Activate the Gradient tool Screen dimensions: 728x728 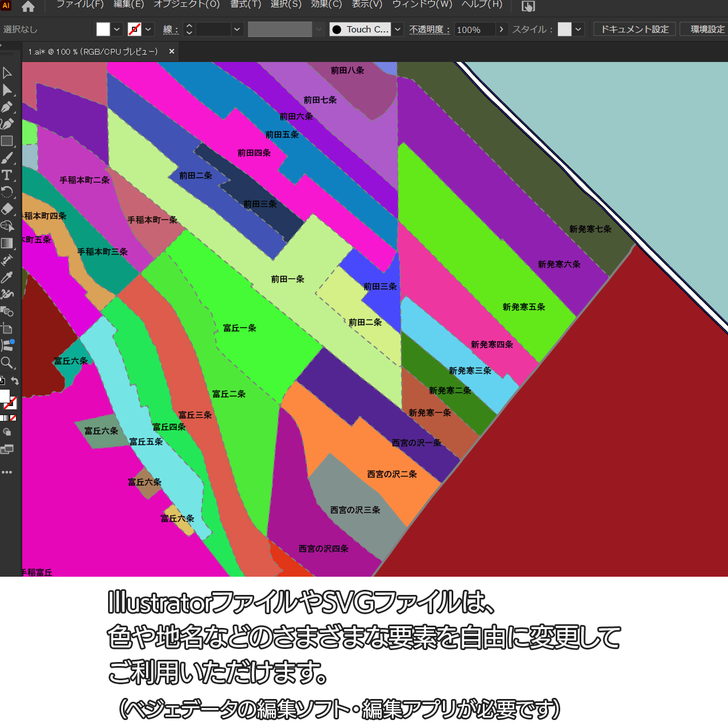point(7,243)
